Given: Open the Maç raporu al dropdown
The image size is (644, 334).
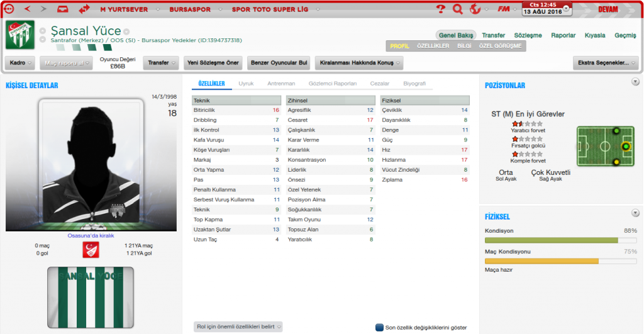Looking at the screenshot, I should 67,63.
